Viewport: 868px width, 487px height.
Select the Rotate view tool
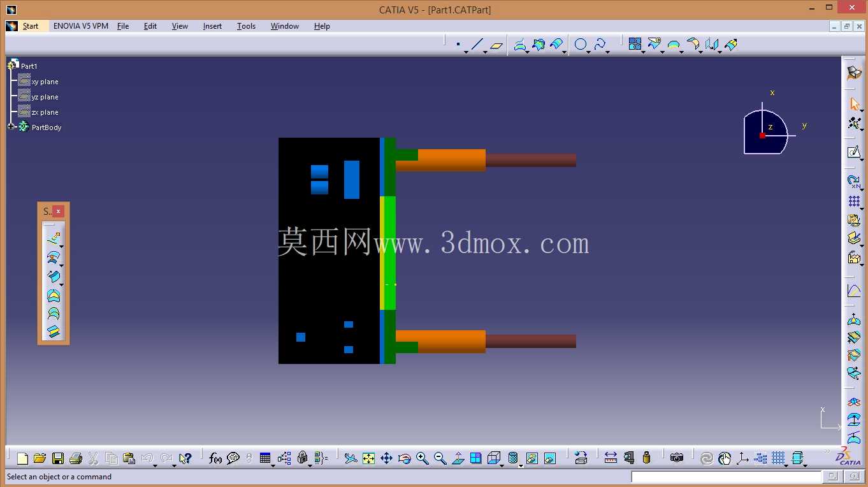pyautogui.click(x=404, y=458)
